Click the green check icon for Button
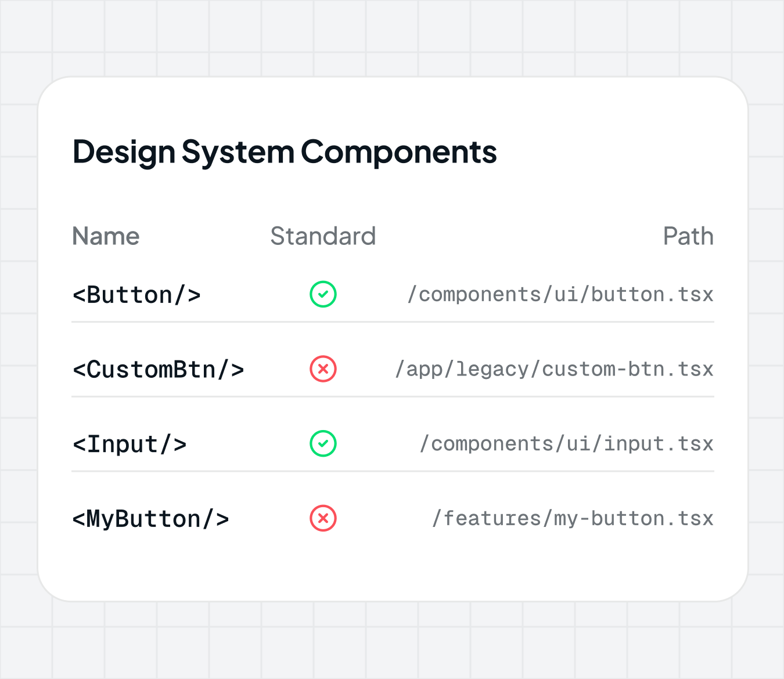 pos(323,294)
